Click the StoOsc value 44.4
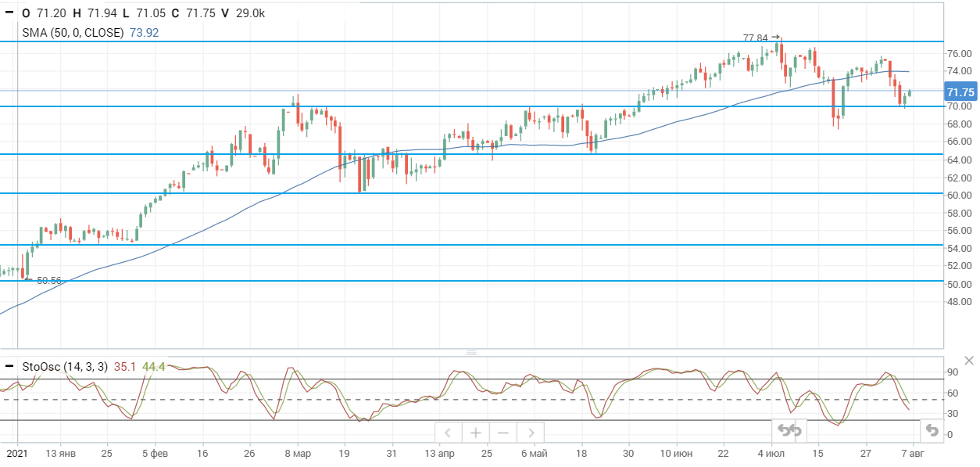Image resolution: width=980 pixels, height=467 pixels. 154,366
